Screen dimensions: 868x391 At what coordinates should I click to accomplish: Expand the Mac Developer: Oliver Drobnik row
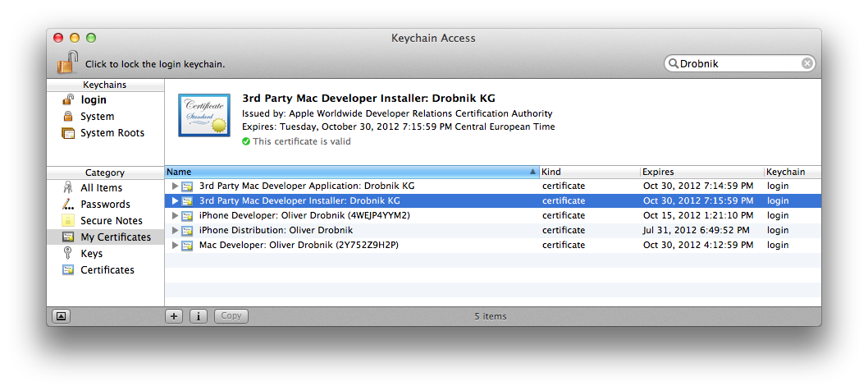pos(176,245)
